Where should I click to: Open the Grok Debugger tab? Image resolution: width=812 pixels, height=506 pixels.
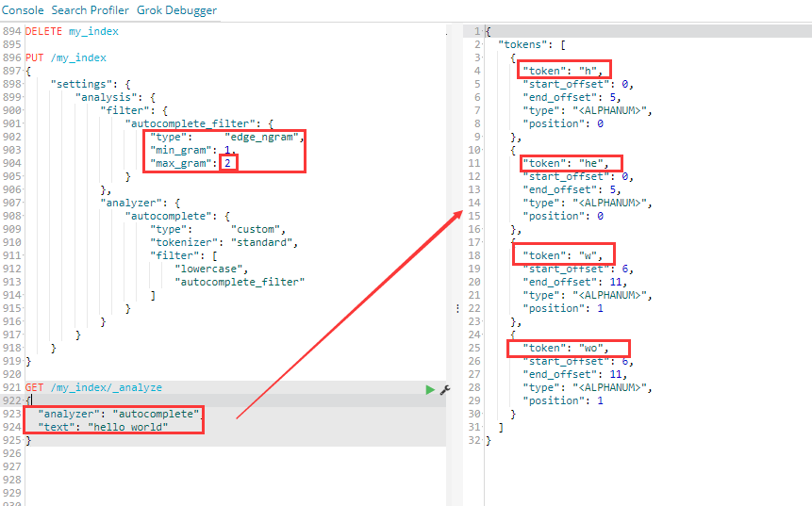coord(176,10)
